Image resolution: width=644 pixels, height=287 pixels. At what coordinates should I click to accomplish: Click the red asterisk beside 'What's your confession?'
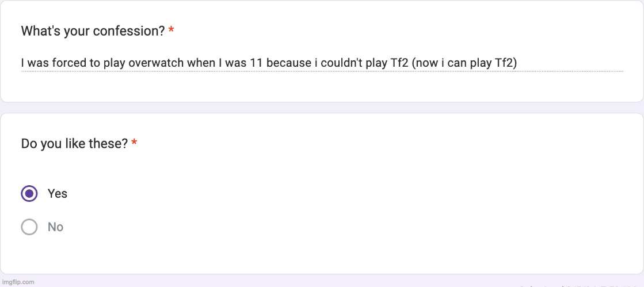coord(172,31)
